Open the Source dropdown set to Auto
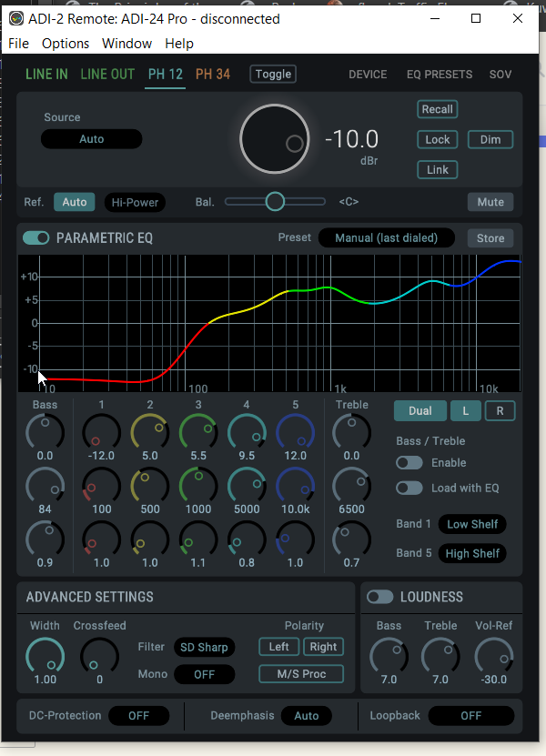Viewport: 546px width, 756px height. 92,139
